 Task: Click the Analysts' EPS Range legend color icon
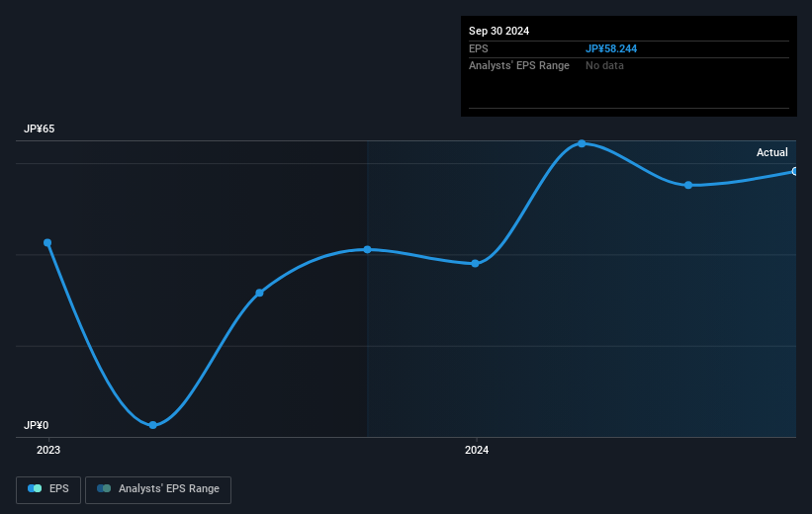[x=104, y=488]
